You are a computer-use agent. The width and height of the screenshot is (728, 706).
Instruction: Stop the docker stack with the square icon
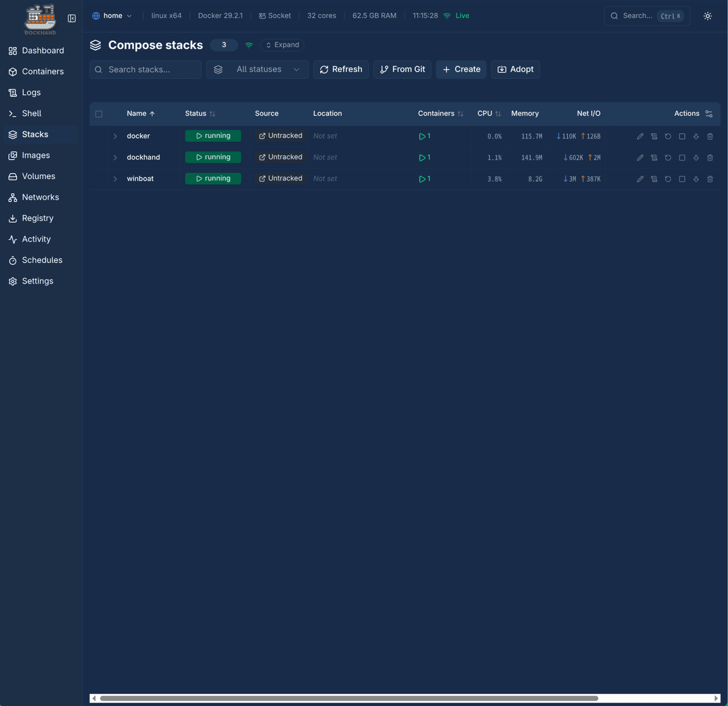[682, 136]
